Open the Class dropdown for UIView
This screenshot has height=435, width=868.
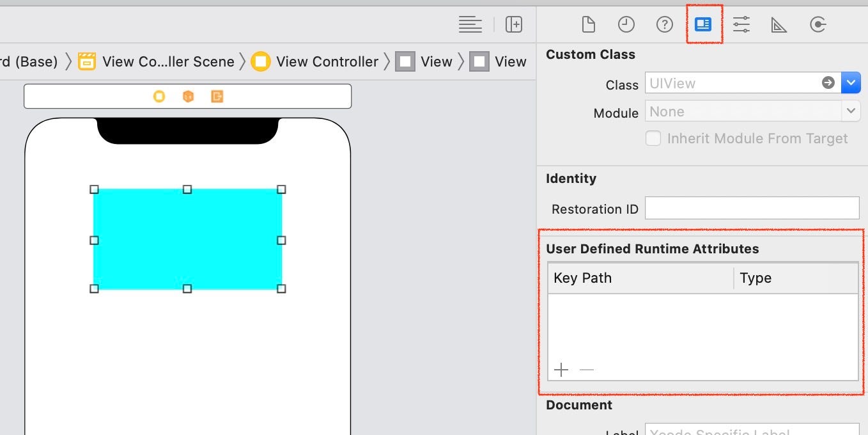tap(851, 83)
